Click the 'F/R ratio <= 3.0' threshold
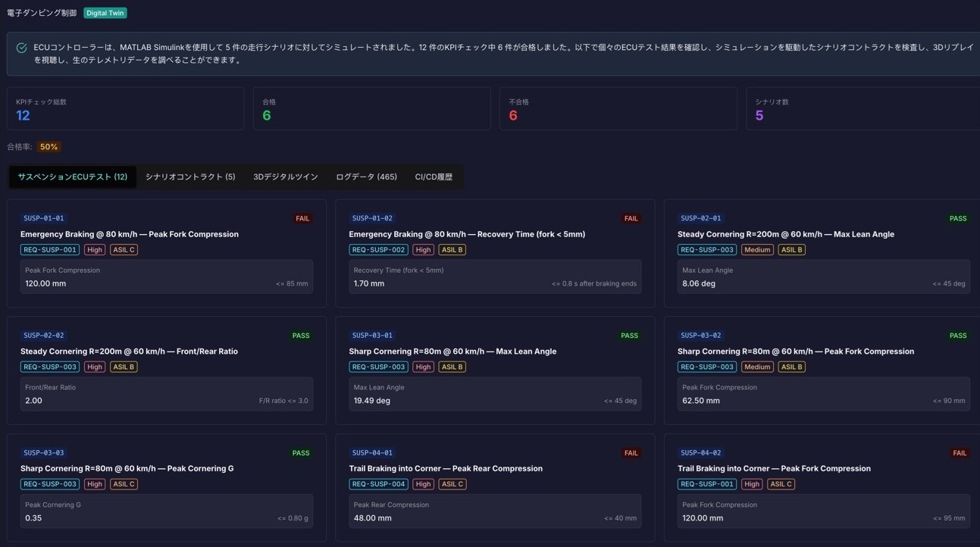The width and height of the screenshot is (980, 547). tap(283, 402)
